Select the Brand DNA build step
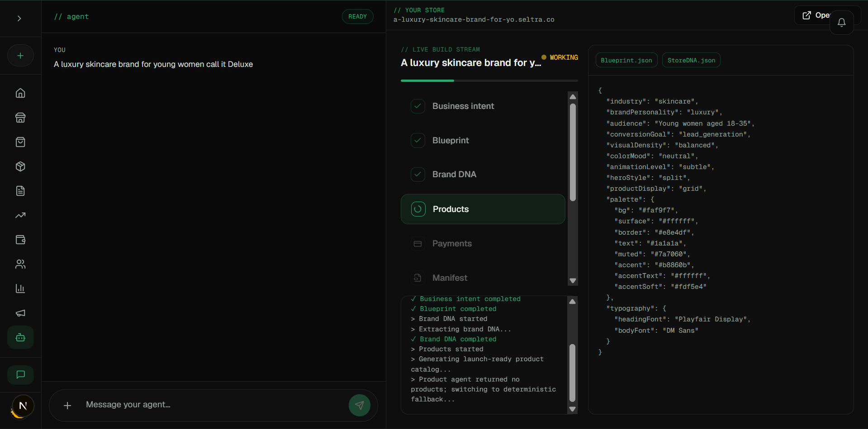 (483, 174)
